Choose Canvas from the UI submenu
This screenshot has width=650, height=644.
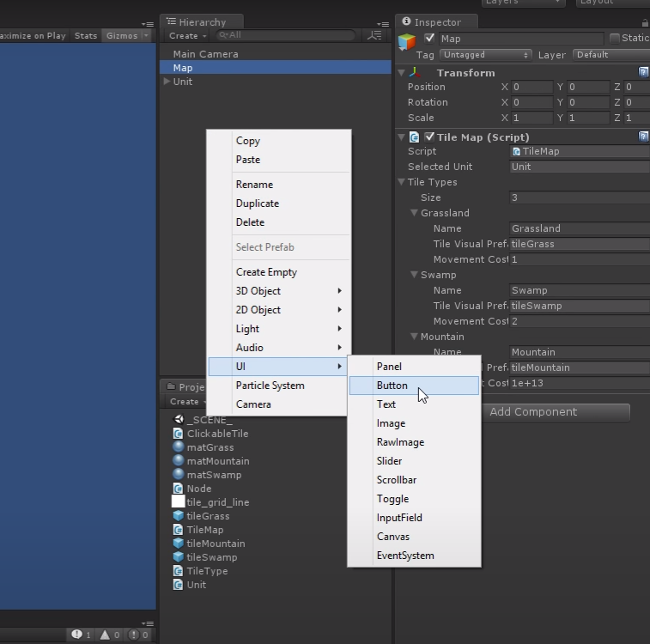tap(414, 537)
